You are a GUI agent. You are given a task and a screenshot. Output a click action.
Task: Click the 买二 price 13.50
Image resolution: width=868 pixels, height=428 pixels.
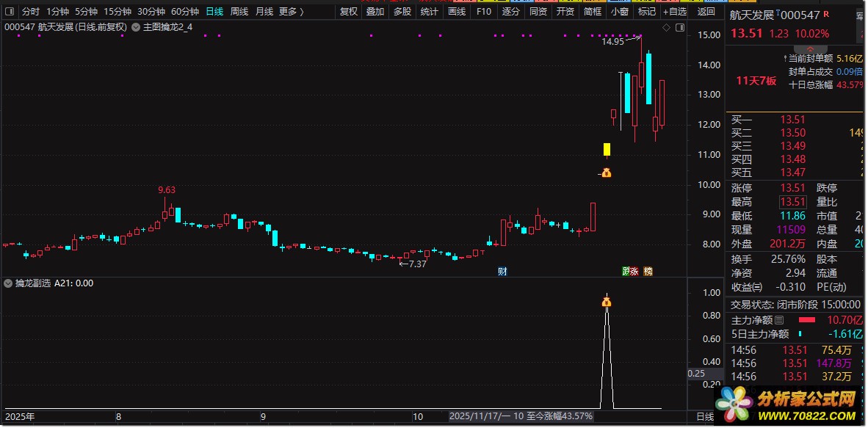pyautogui.click(x=792, y=133)
